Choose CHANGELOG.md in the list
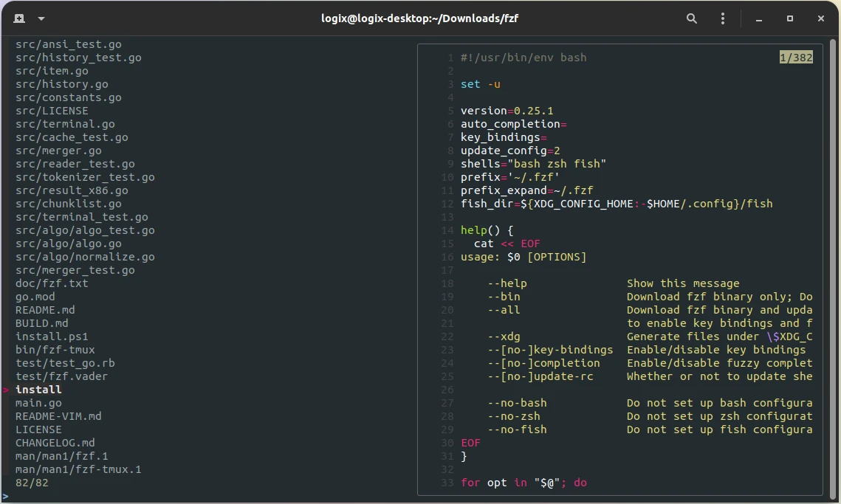This screenshot has height=504, width=841. point(55,443)
